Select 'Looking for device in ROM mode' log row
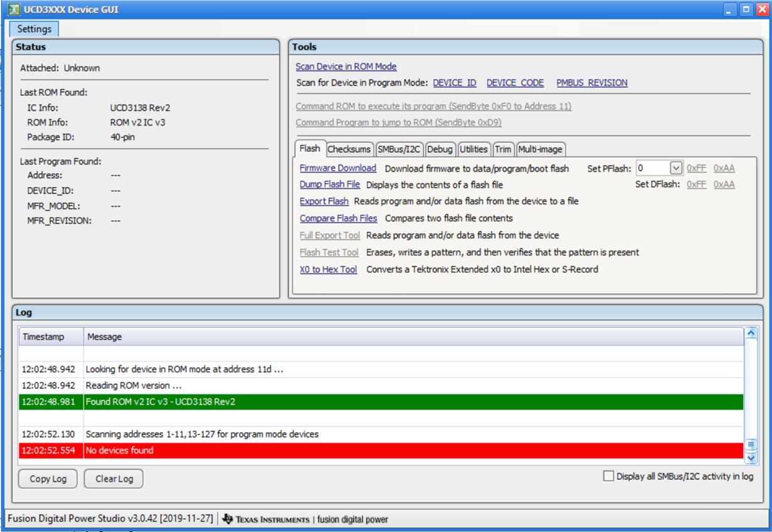 (x=381, y=369)
